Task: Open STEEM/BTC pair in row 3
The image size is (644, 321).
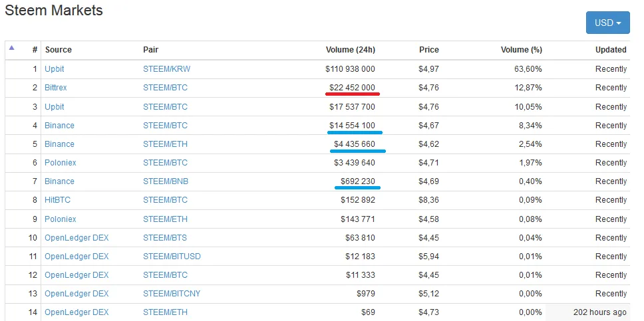Action: click(x=165, y=107)
